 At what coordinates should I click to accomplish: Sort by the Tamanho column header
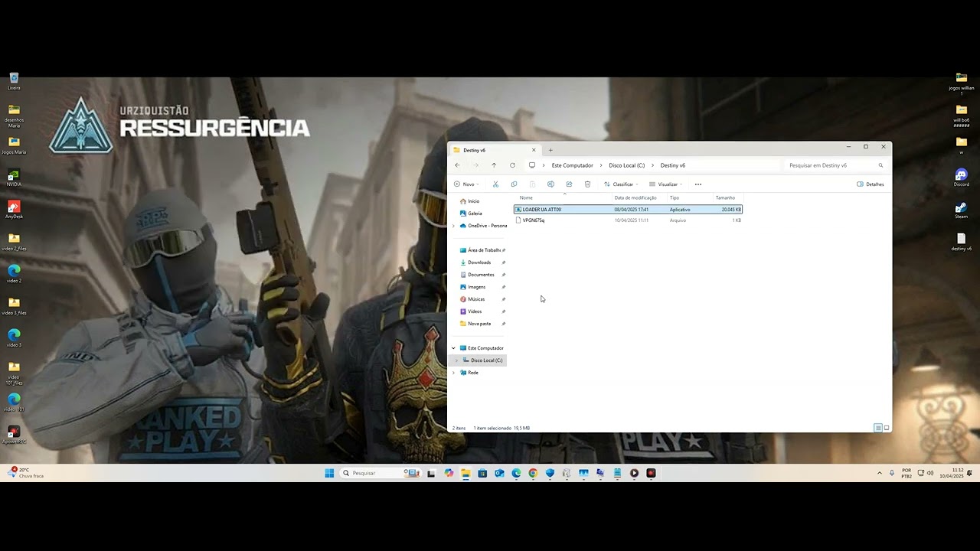pos(725,198)
